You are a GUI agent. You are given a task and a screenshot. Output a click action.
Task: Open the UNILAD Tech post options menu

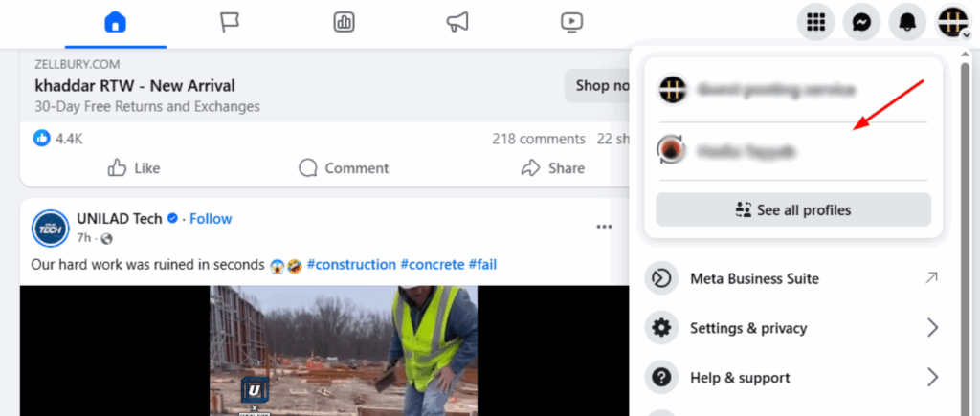[604, 227]
